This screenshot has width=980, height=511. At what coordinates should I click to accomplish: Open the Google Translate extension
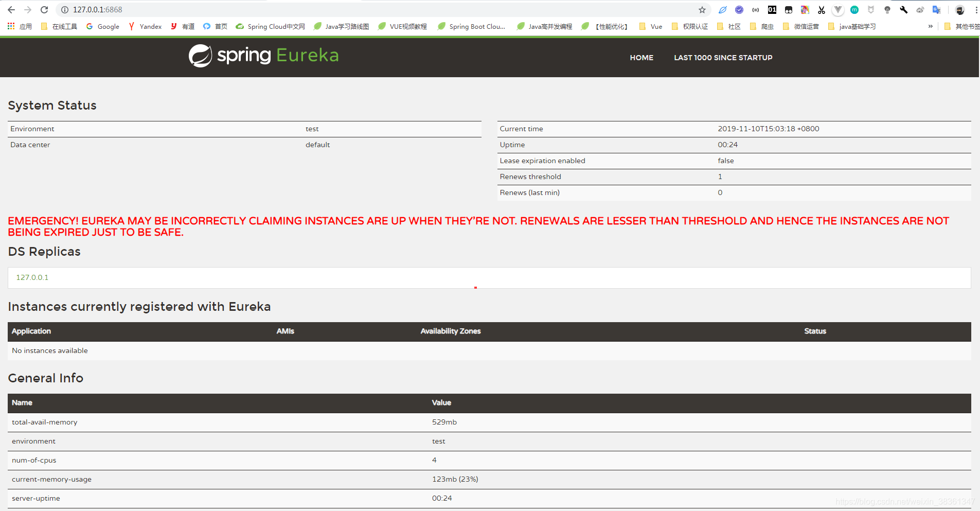tap(937, 10)
